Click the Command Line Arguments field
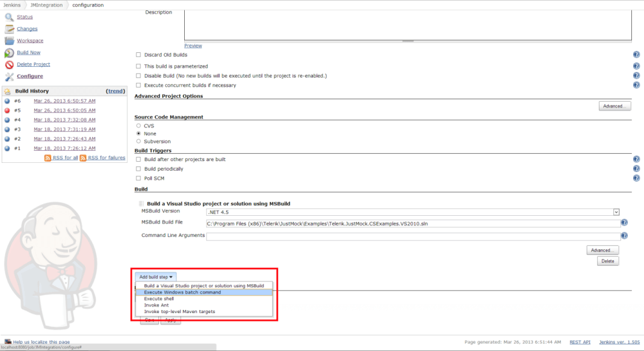644x351 pixels. [413, 237]
